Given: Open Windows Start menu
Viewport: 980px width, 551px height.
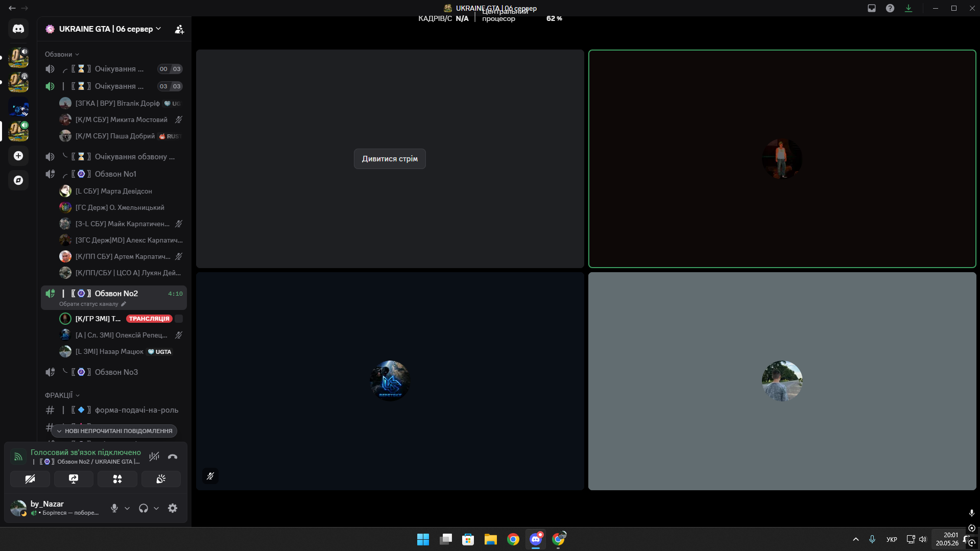Looking at the screenshot, I should click(423, 539).
